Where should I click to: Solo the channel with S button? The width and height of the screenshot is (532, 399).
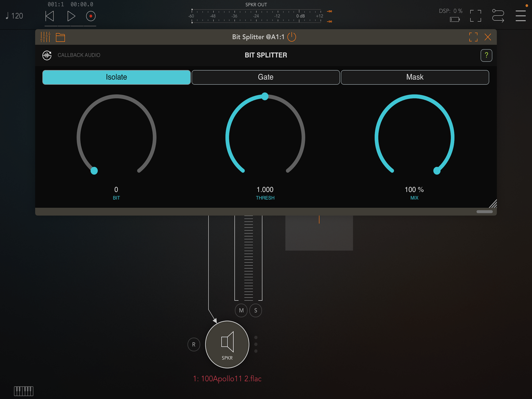pyautogui.click(x=256, y=310)
